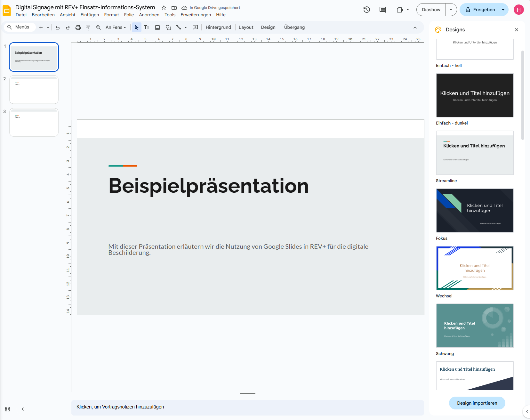530x420 pixels.
Task: Click the insert image icon
Action: [157, 28]
